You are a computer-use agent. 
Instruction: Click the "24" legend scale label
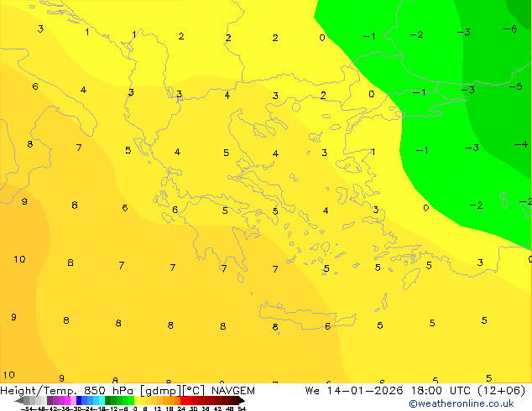tap(181, 408)
